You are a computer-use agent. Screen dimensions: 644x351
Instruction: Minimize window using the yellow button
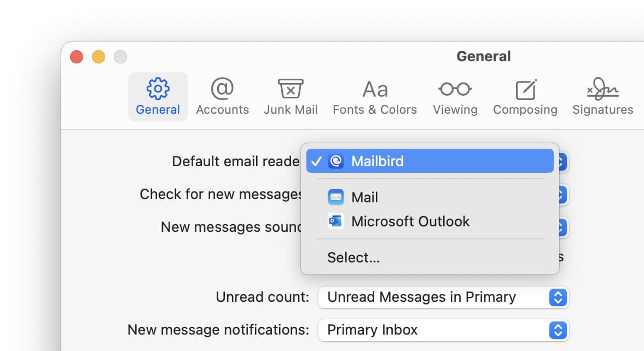point(98,57)
